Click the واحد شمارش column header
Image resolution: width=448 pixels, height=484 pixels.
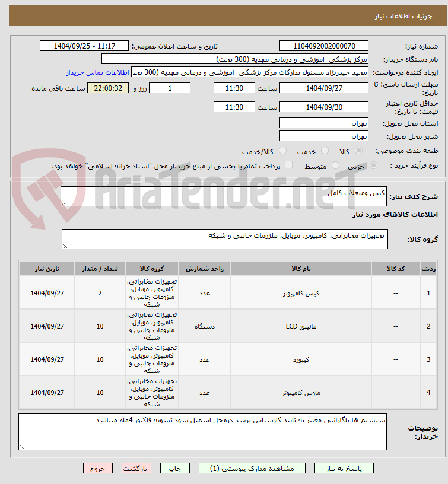click(x=205, y=269)
